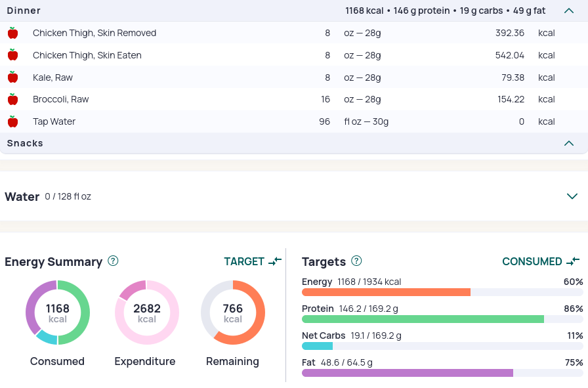Click apple icon next to Kale, Raw
This screenshot has width=588, height=388.
tap(12, 77)
